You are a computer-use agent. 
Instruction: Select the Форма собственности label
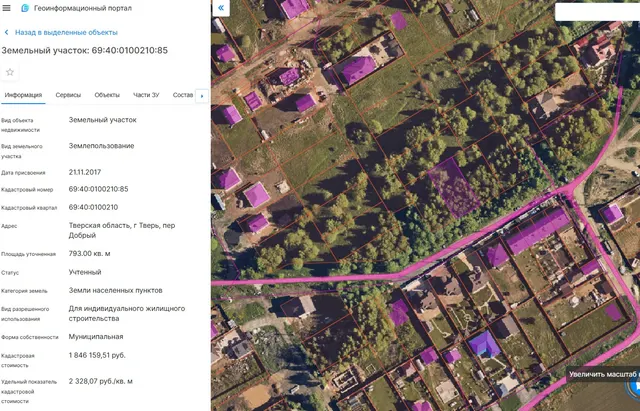tap(30, 337)
